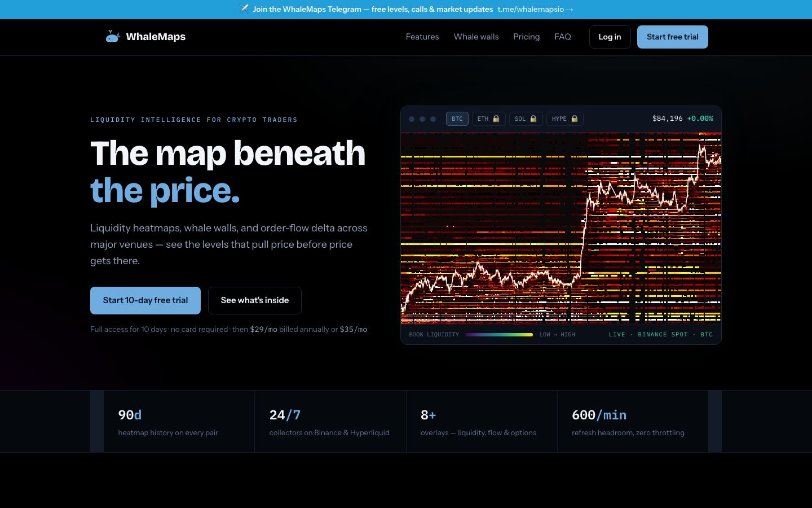Viewport: 812px width, 508px height.
Task: Select the BTC chart tab
Action: 457,119
